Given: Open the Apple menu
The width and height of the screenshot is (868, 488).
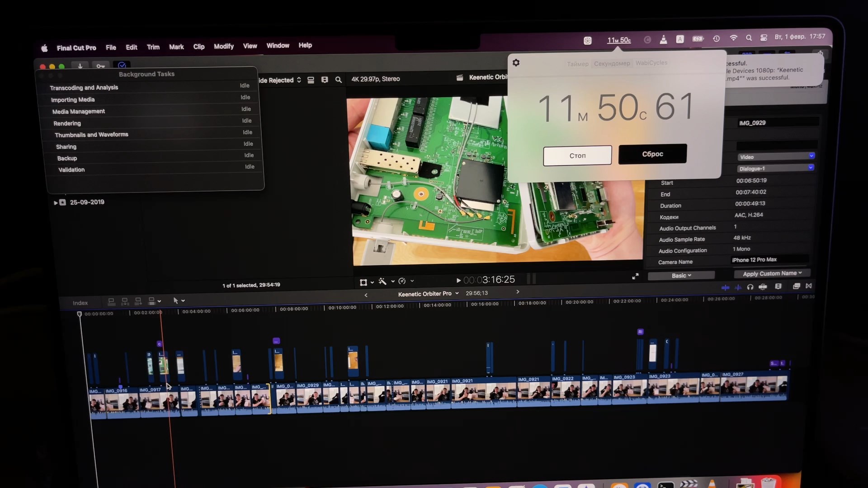Looking at the screenshot, I should point(44,48).
